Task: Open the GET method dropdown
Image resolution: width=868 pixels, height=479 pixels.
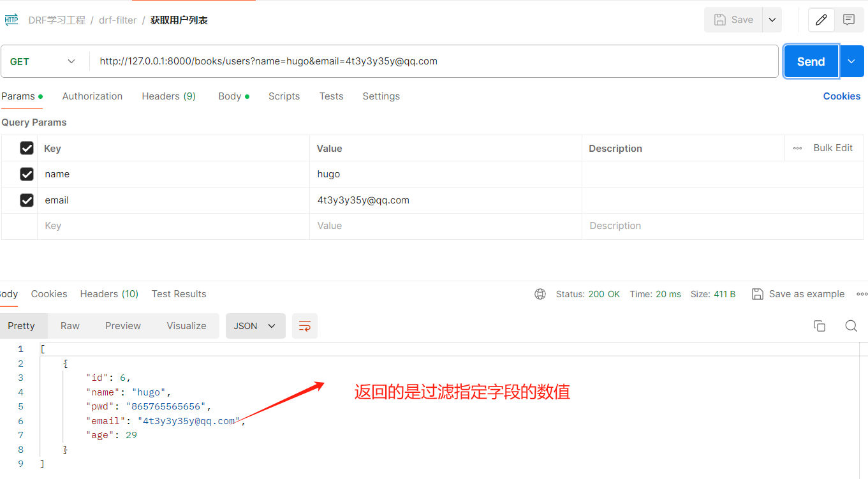Action: click(43, 62)
